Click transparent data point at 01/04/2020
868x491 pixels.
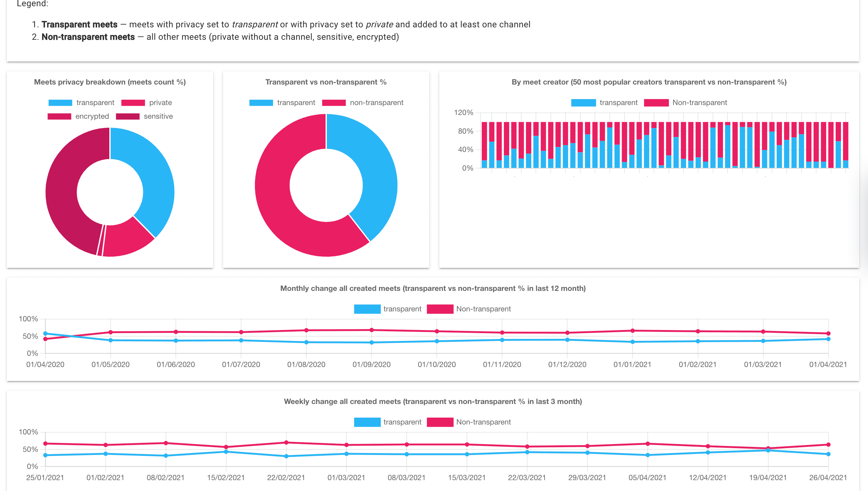(x=45, y=333)
